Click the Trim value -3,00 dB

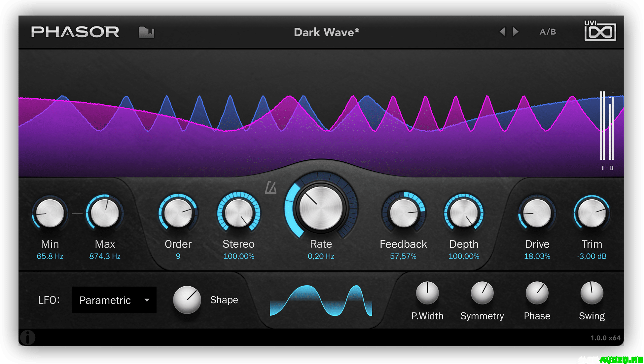(x=591, y=256)
